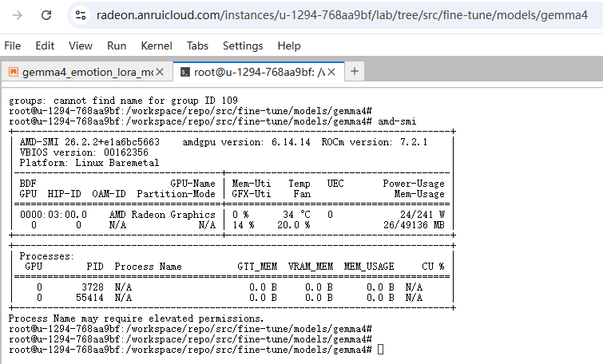Open the Tabs menu
The height and width of the screenshot is (364, 603).
pos(197,45)
